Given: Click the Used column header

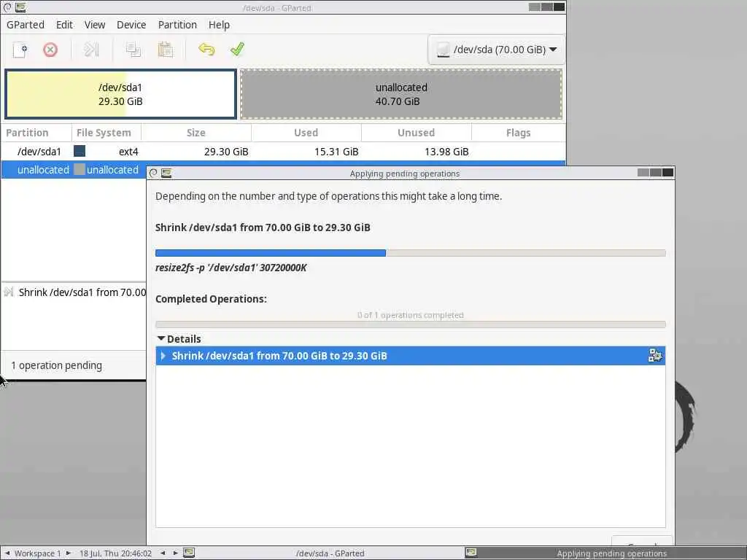Looking at the screenshot, I should pos(306,133).
